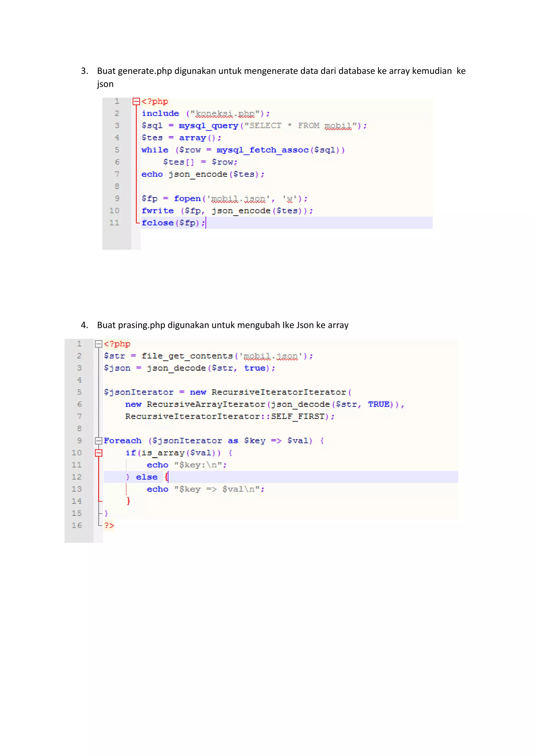The height and width of the screenshot is (756, 535).
Task: Click the Foreach ($jsonIterator as $key => $val) line
Action: (x=214, y=441)
